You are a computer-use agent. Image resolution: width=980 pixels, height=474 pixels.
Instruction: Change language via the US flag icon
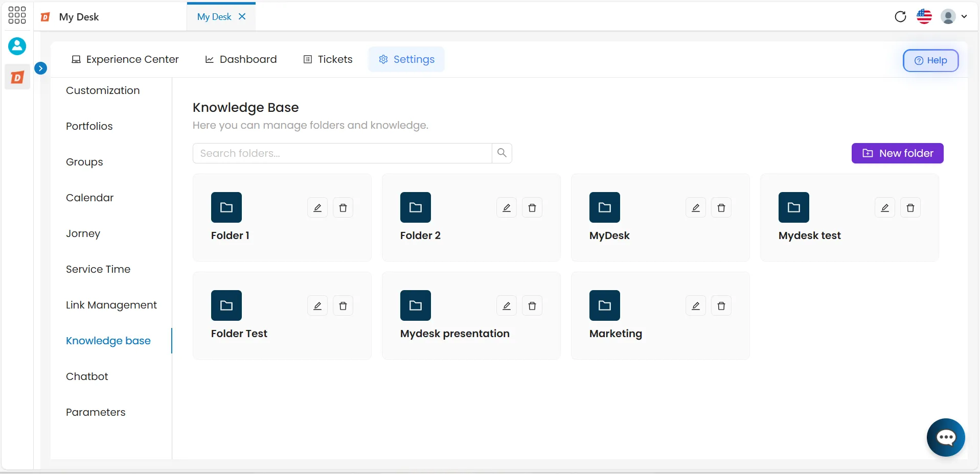924,16
